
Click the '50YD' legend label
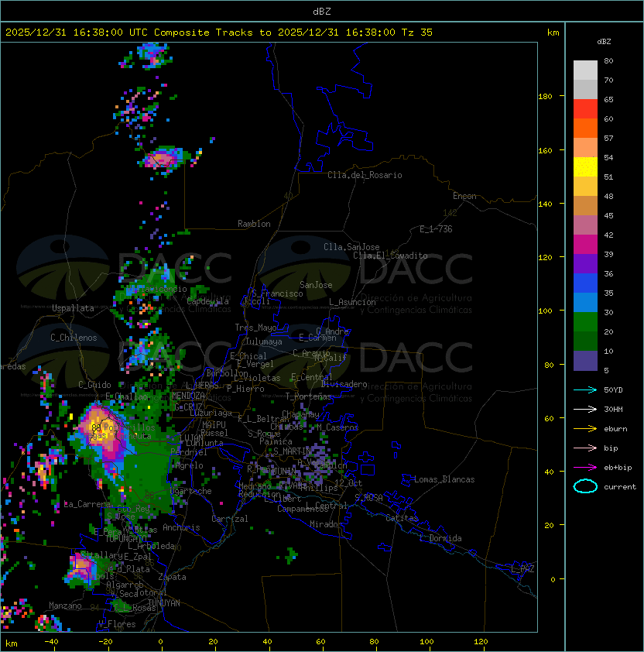click(x=613, y=390)
